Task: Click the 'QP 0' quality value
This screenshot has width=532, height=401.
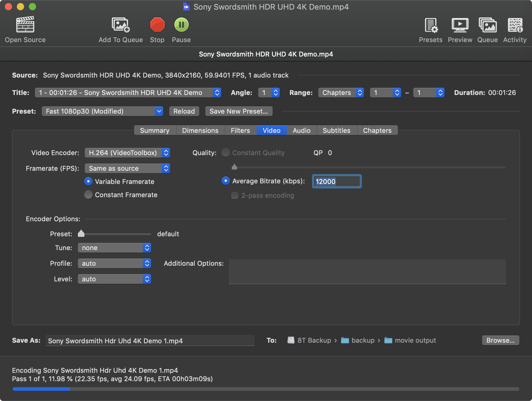Action: [x=323, y=153]
